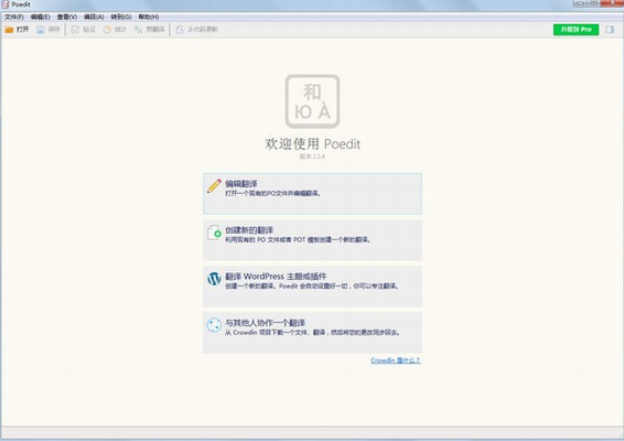
Task: Click the 预翻译 pre-translate toolbar icon
Action: (138, 29)
